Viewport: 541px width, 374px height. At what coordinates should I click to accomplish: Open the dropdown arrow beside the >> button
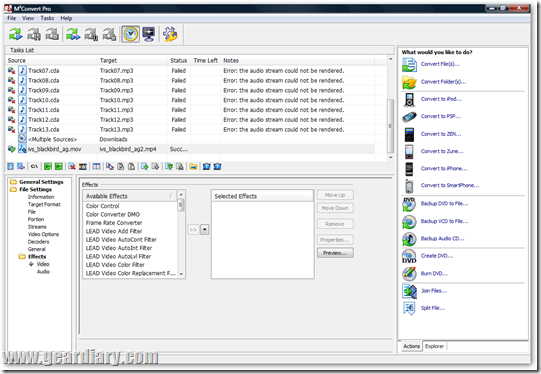pos(205,229)
